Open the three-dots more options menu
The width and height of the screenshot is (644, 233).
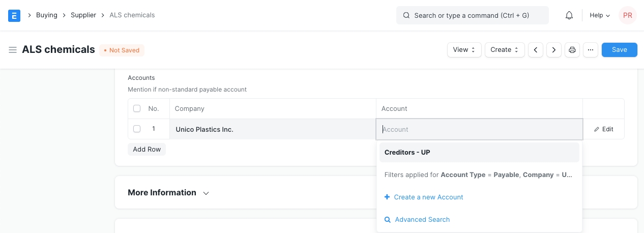[x=590, y=50]
